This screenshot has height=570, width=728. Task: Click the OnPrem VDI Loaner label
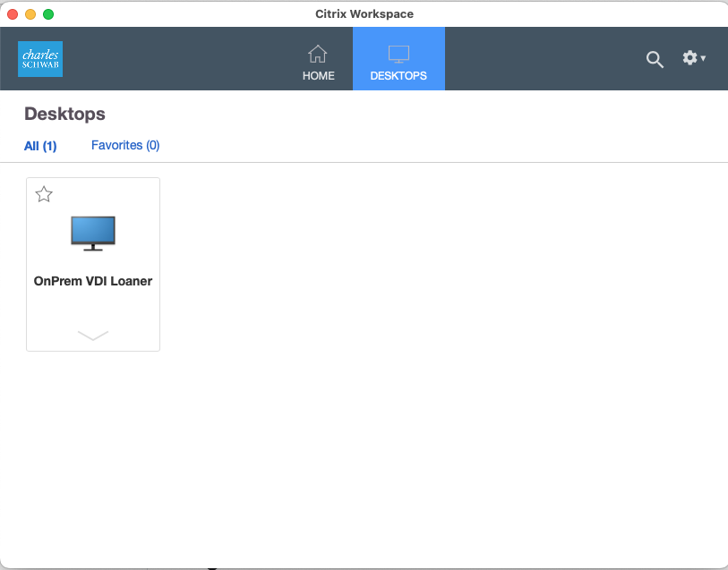[92, 280]
